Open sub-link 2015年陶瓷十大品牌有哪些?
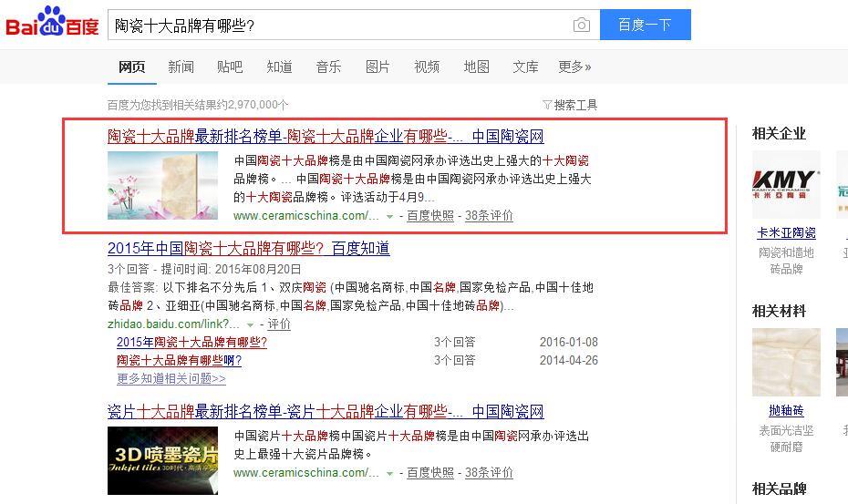 (192, 343)
